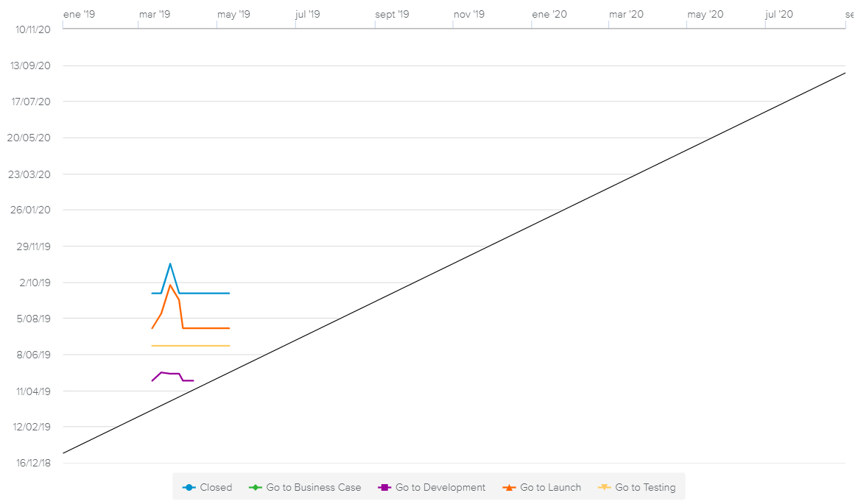
Task: Click the orange triangle Launch legend marker
Action: click(509, 487)
